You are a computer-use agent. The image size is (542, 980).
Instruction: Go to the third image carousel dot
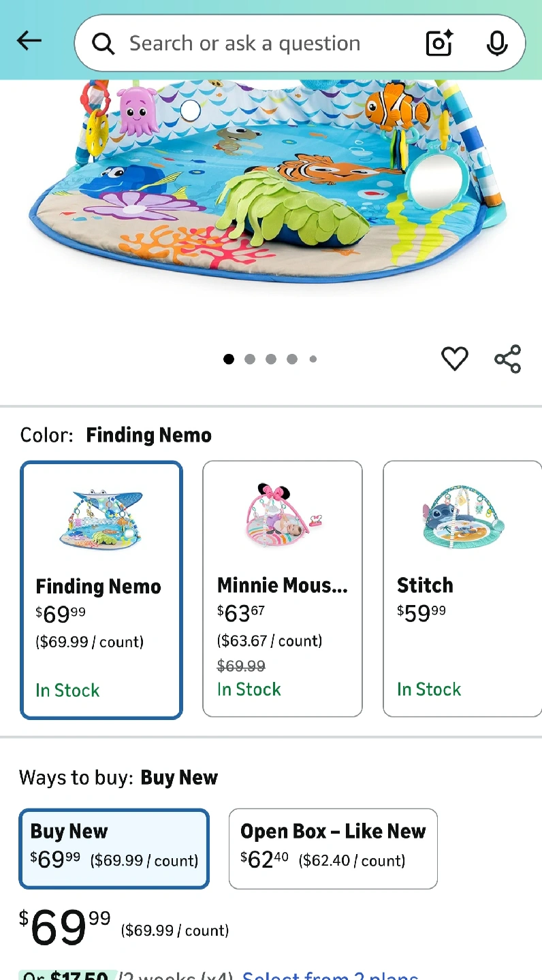click(x=271, y=359)
